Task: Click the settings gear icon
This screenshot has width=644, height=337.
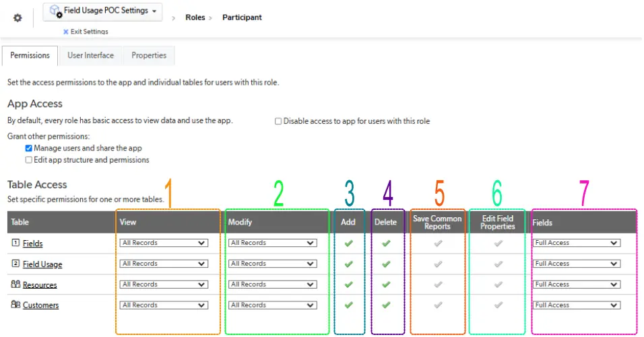Action: click(x=18, y=18)
